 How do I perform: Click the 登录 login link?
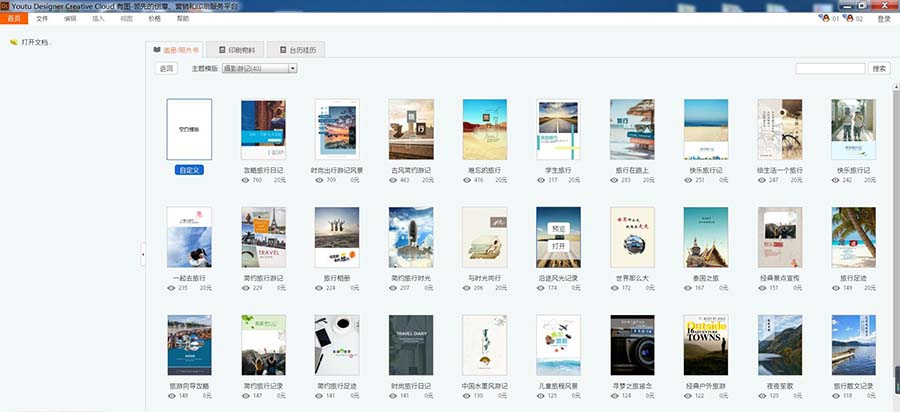(883, 18)
